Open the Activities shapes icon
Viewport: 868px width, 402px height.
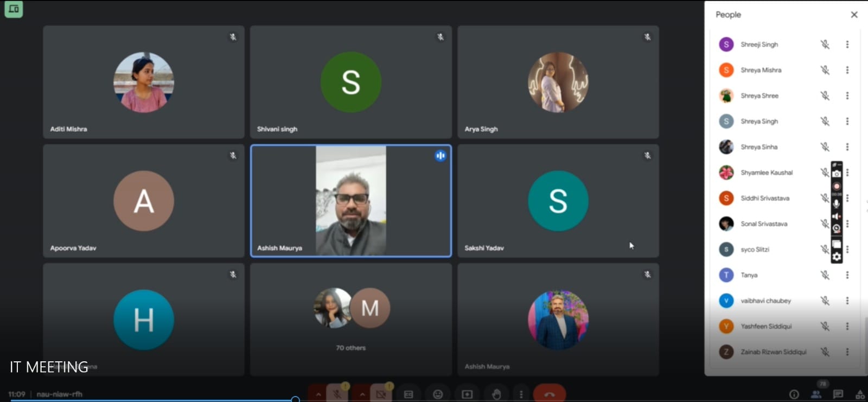click(860, 394)
